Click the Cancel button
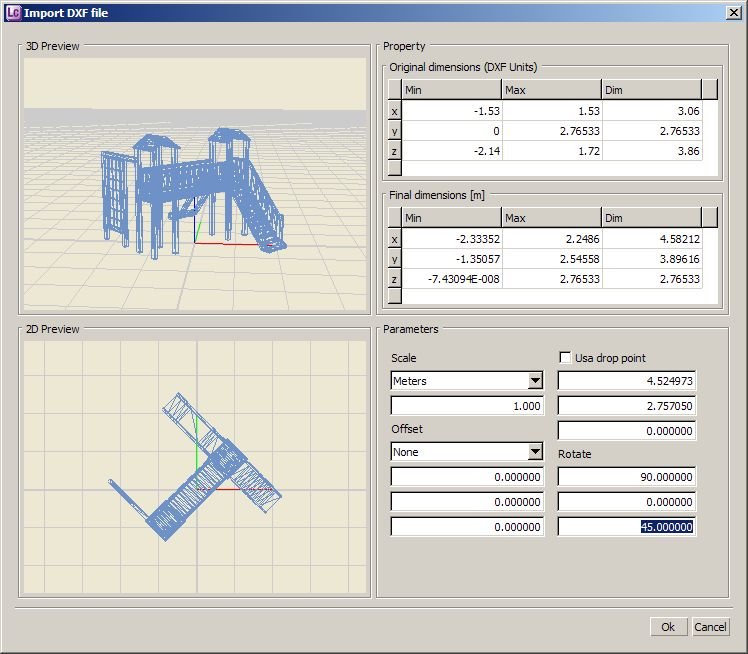This screenshot has height=654, width=748. pos(710,627)
